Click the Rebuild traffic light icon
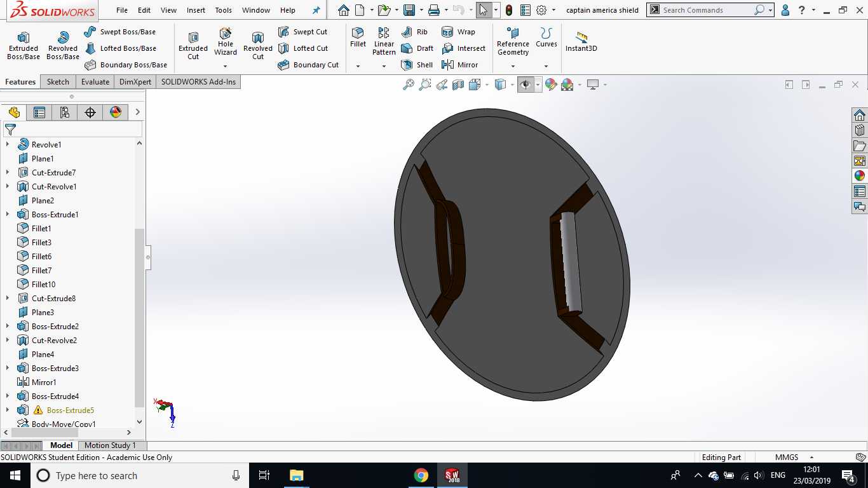Viewport: 868px width, 488px height. click(x=509, y=10)
